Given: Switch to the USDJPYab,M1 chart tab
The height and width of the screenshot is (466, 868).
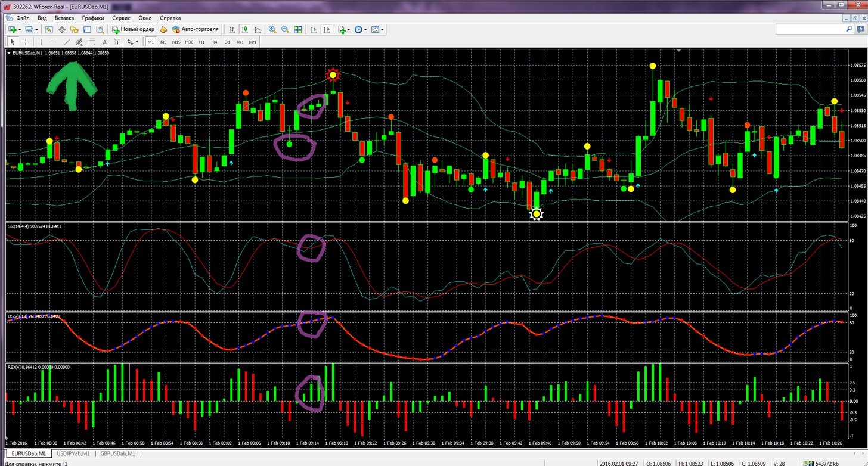Looking at the screenshot, I should tap(73, 453).
